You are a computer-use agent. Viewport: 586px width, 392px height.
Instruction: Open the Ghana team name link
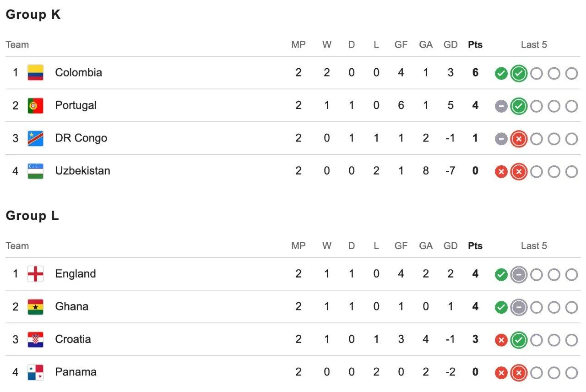pos(71,306)
